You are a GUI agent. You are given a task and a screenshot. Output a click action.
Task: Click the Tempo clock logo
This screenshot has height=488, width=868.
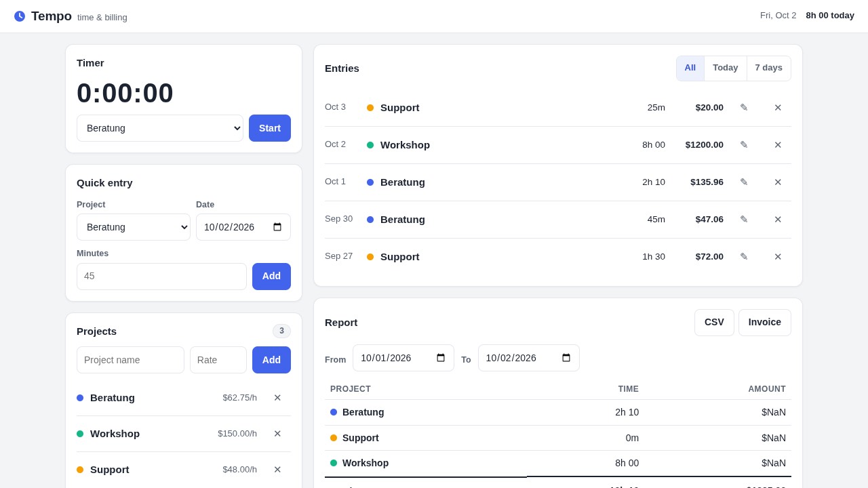[20, 16]
